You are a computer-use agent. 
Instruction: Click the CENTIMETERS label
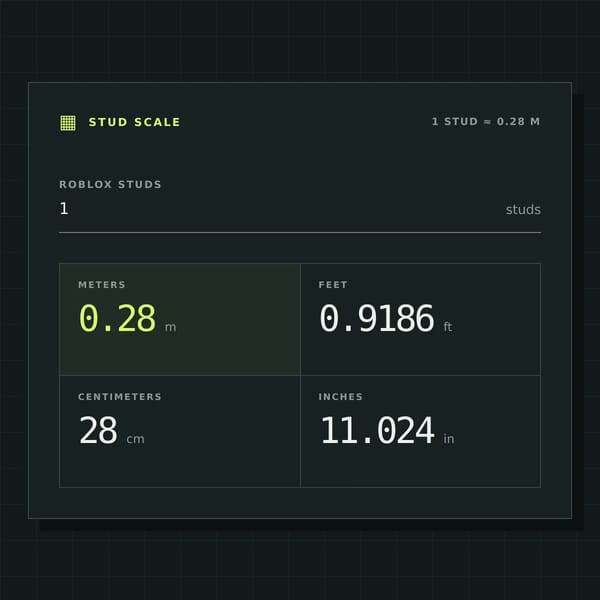click(x=120, y=397)
